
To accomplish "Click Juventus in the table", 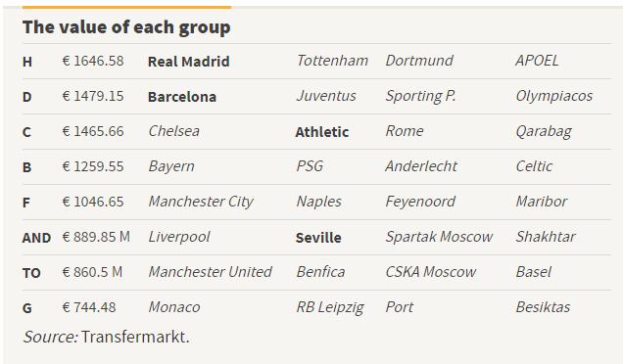I will 326,96.
